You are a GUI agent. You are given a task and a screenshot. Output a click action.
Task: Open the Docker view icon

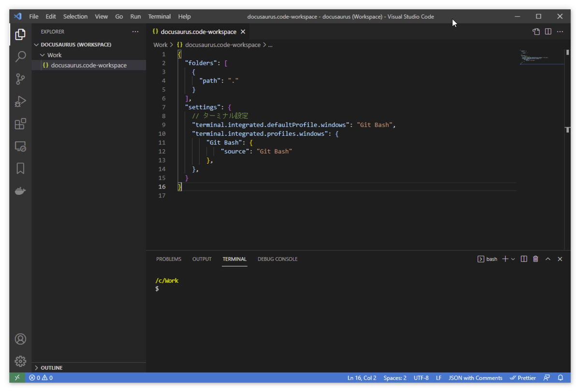click(20, 191)
